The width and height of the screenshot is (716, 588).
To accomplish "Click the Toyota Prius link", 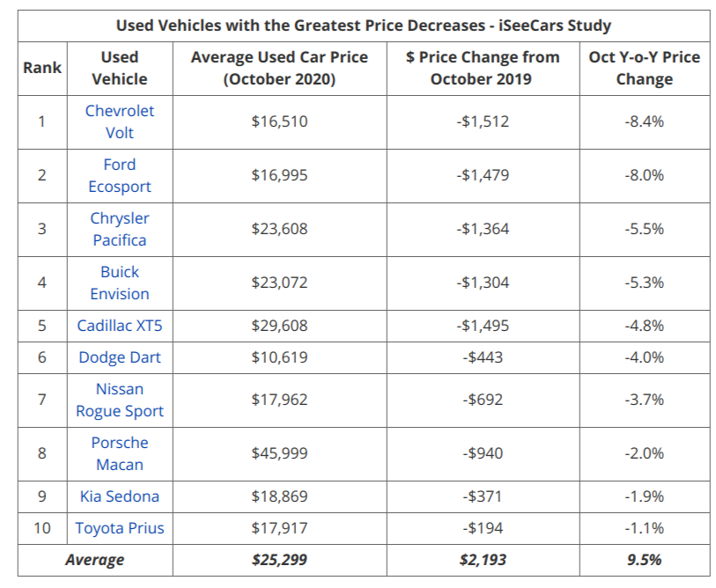I will point(119,528).
